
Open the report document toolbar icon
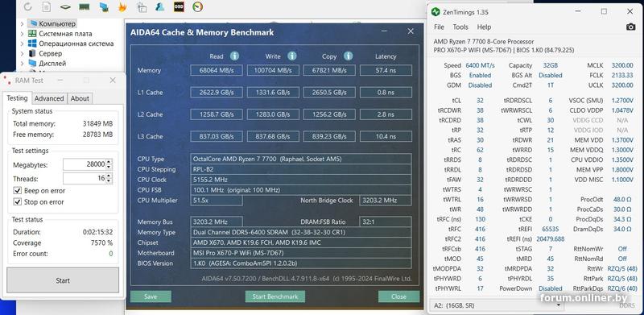[x=47, y=6]
